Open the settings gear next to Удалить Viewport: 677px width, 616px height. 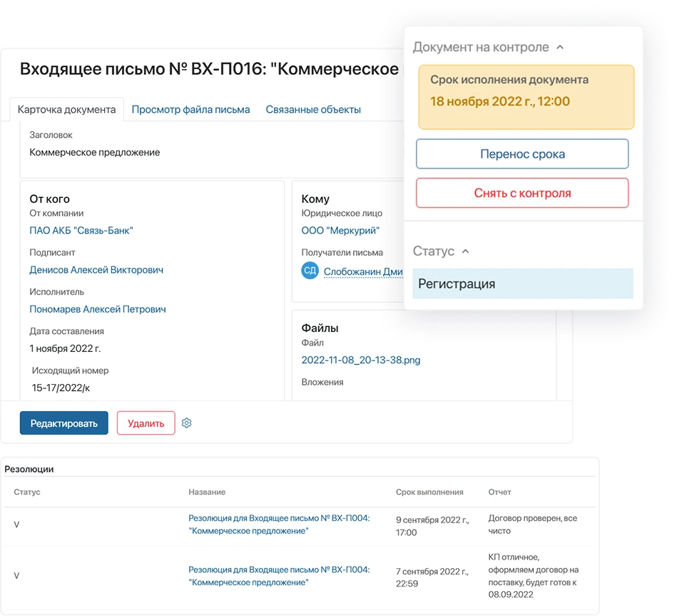click(186, 423)
